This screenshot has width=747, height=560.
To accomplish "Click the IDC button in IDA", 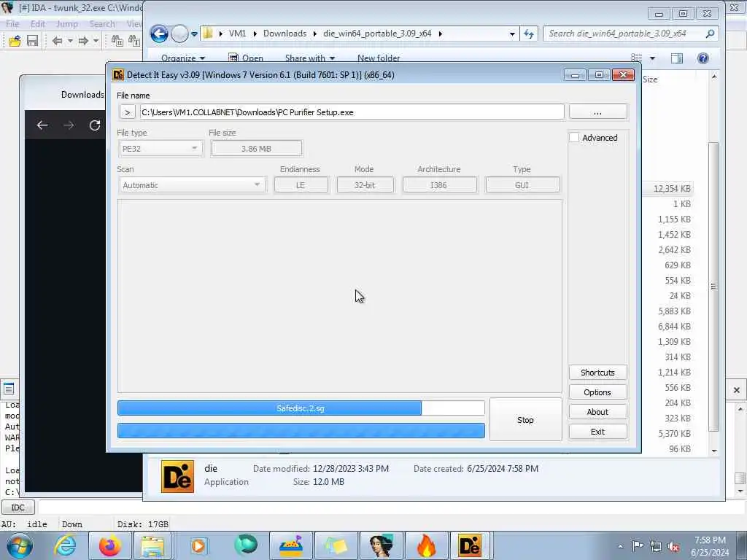I will [18, 507].
